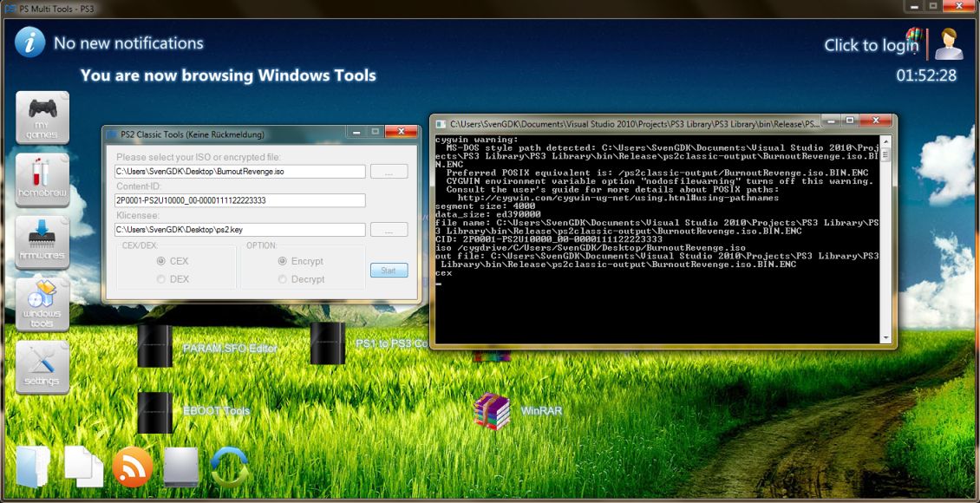Click the orange RSS feed icon
This screenshot has height=503, width=980.
click(x=133, y=467)
